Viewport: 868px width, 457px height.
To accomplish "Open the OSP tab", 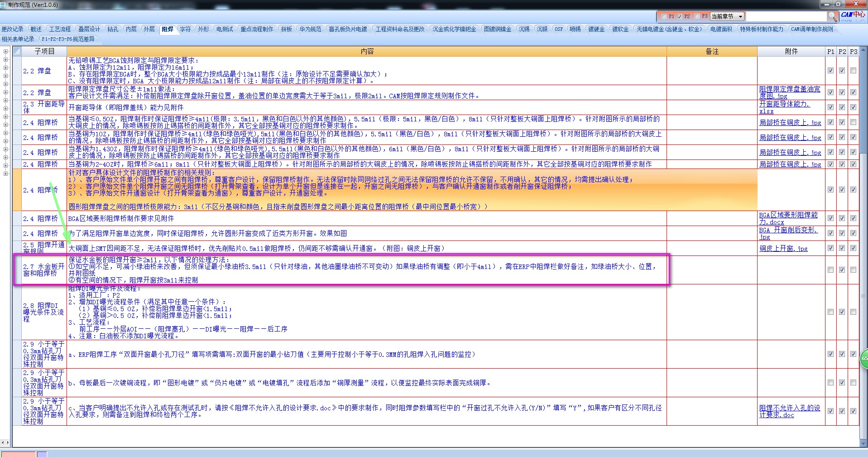I will [x=559, y=29].
